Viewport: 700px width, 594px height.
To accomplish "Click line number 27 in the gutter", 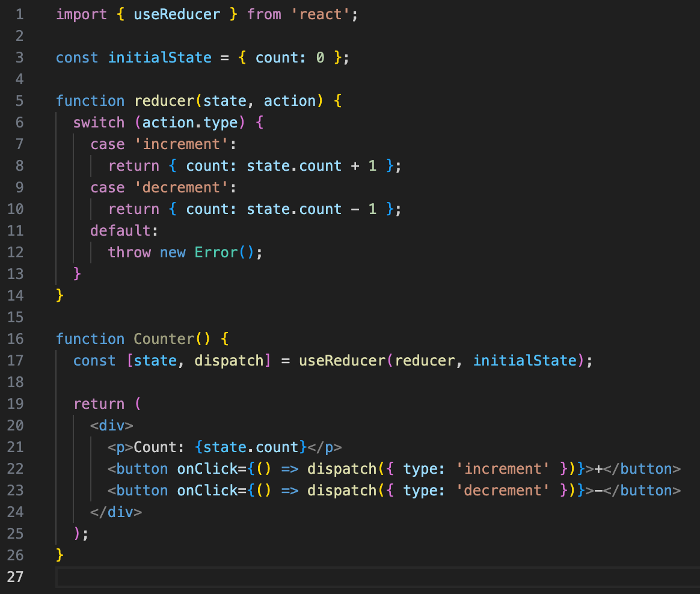I will click(16, 577).
